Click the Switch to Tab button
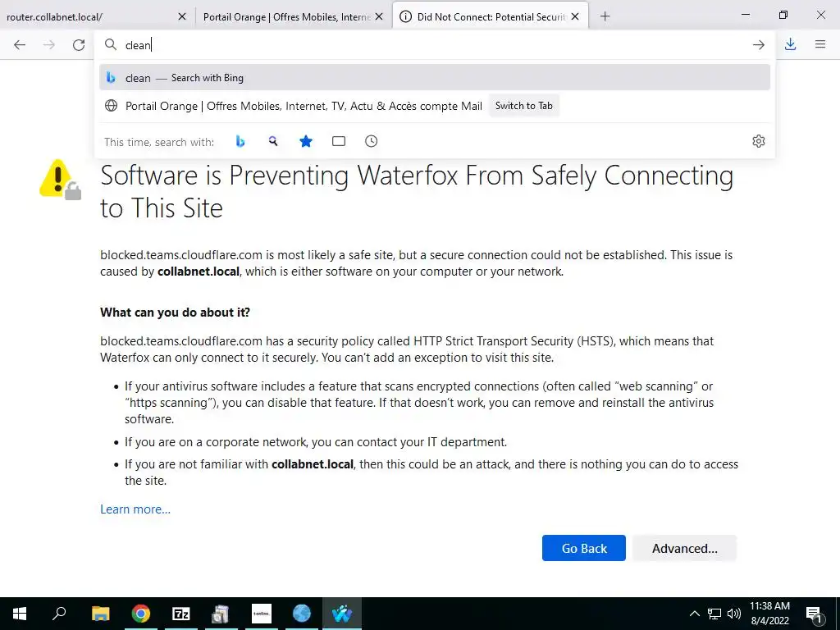840x630 pixels. pos(524,106)
